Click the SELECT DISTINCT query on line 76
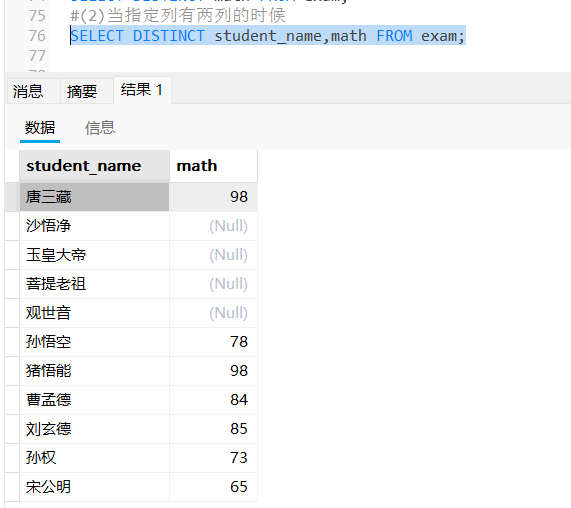Image resolution: width=571 pixels, height=508 pixels. (268, 36)
